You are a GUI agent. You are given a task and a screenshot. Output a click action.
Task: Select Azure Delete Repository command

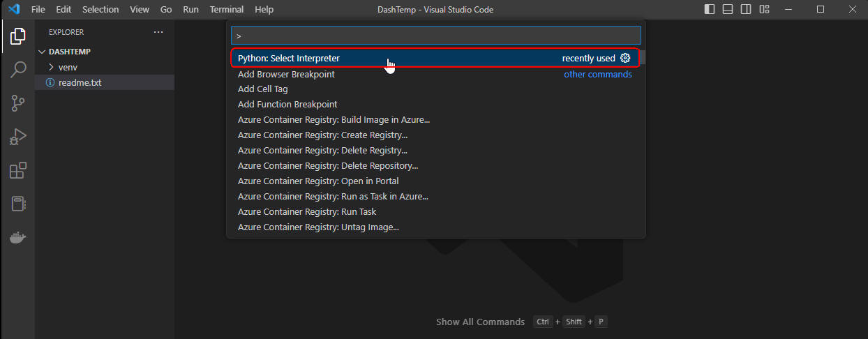(x=435, y=166)
